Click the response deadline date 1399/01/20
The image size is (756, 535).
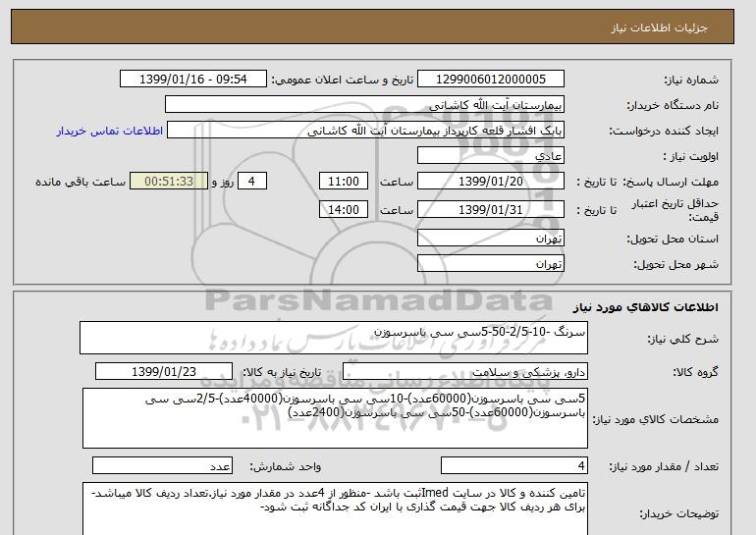point(490,182)
